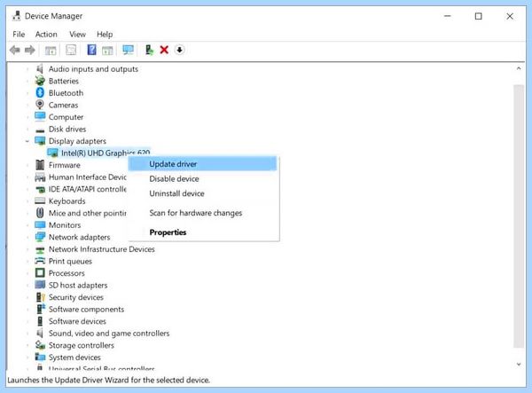532x393 pixels.
Task: Select Scan for hardware changes menu entry
Action: coord(203,213)
